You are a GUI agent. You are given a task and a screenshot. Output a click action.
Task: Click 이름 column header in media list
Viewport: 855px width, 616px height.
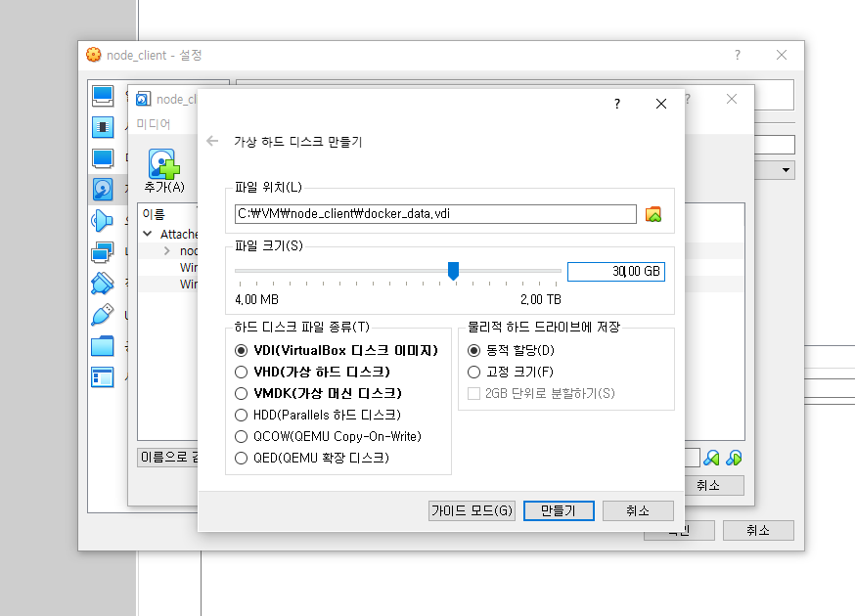pyautogui.click(x=154, y=214)
